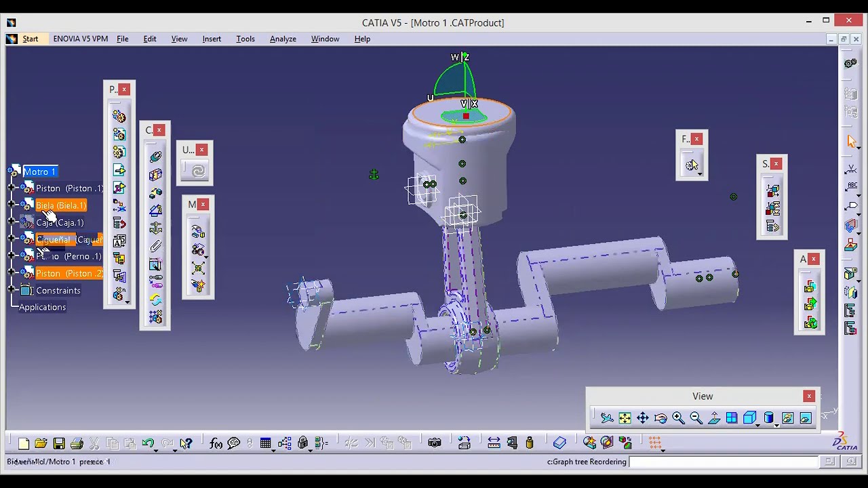This screenshot has width=868, height=488.
Task: Click the Print icon
Action: coord(77,443)
